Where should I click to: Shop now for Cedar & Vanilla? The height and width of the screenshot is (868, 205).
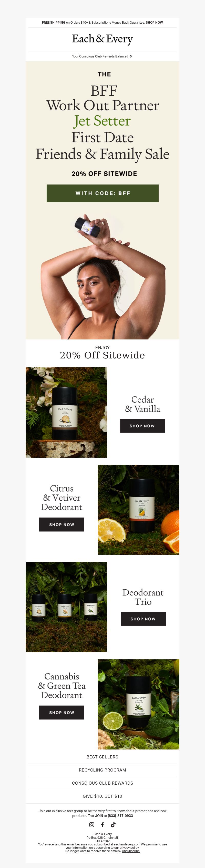click(x=142, y=426)
